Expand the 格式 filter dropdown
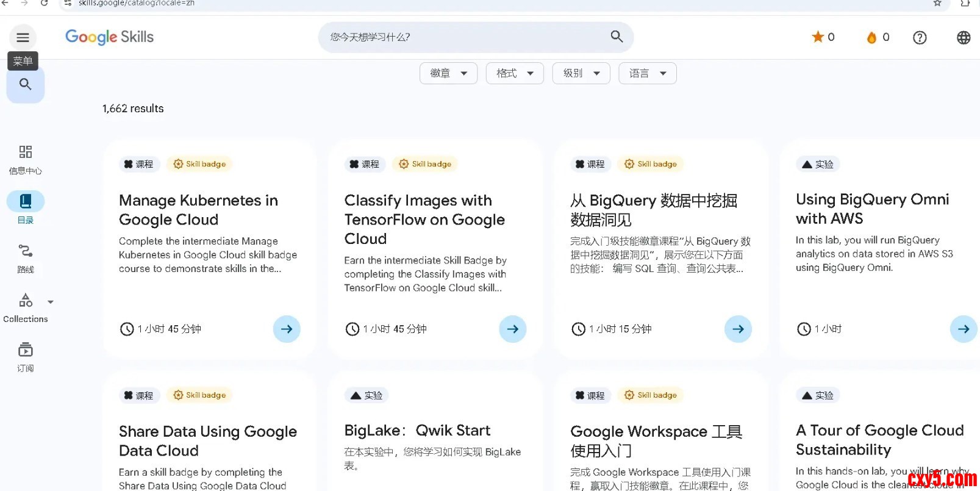 click(514, 73)
